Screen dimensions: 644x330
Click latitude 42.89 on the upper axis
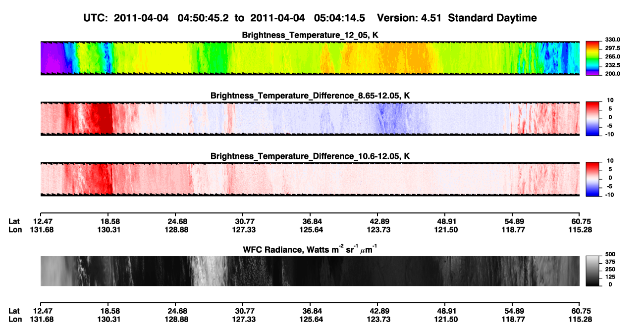click(x=377, y=221)
